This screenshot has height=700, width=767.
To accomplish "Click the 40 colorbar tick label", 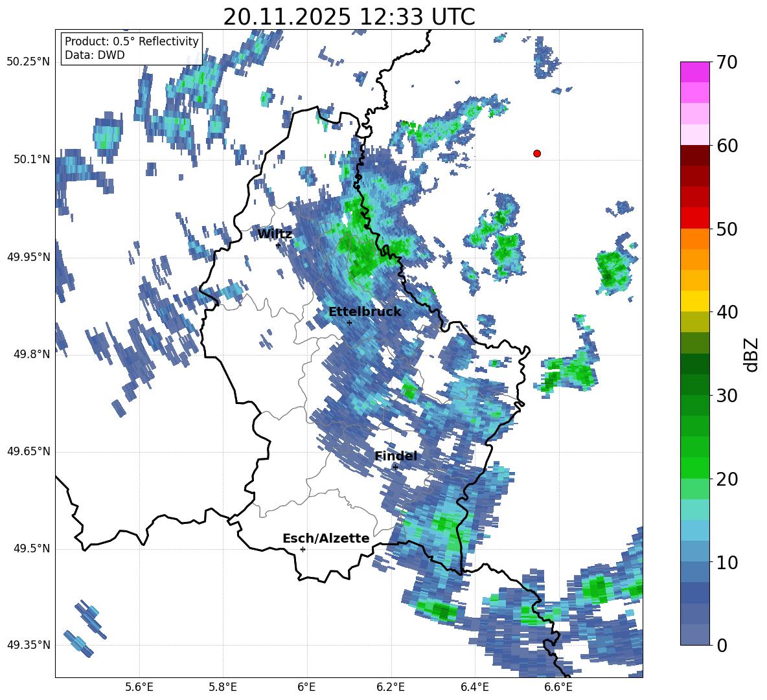I will [x=727, y=312].
